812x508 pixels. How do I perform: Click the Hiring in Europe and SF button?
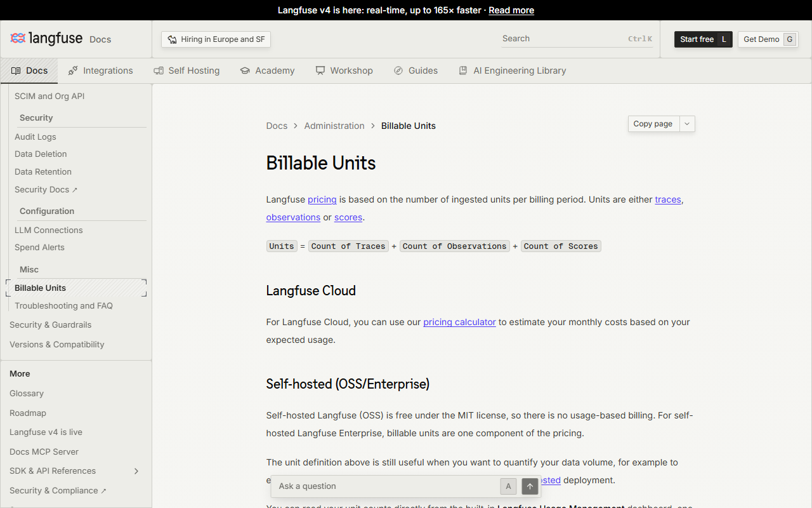coord(216,39)
